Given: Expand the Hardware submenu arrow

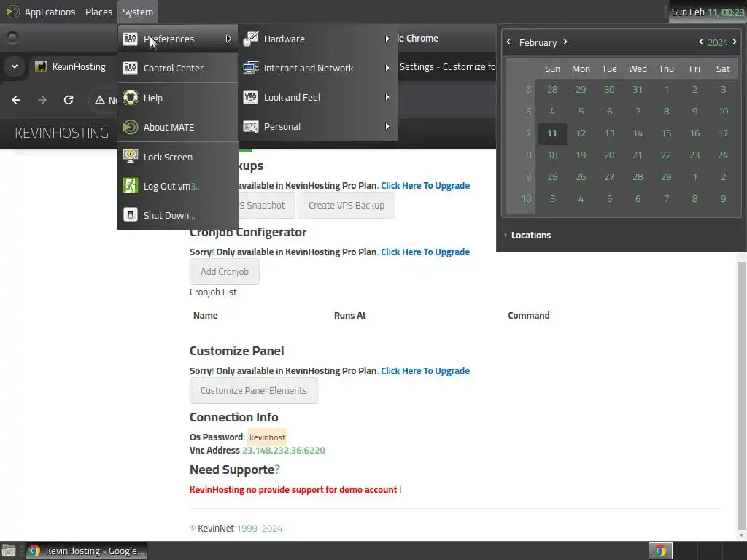Looking at the screenshot, I should (x=387, y=39).
